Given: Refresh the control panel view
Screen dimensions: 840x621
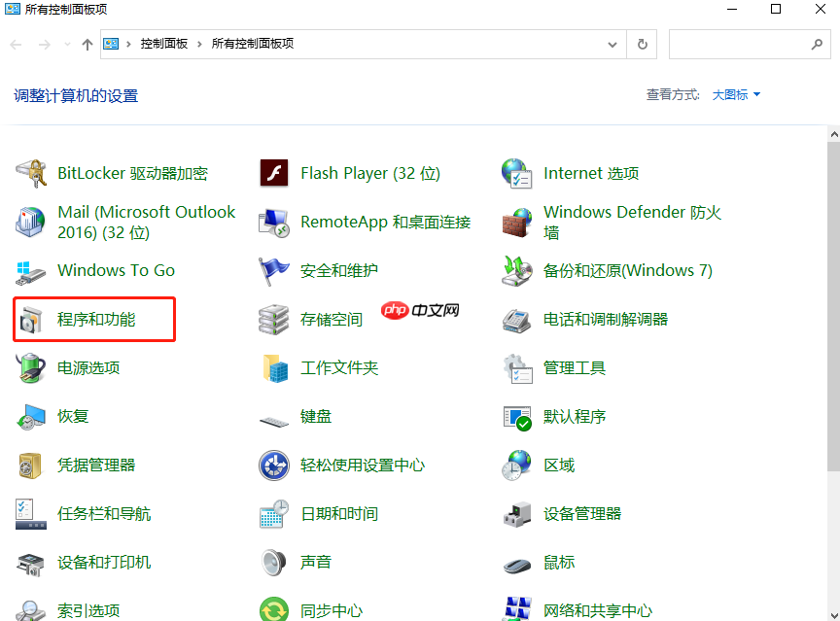Looking at the screenshot, I should (643, 45).
